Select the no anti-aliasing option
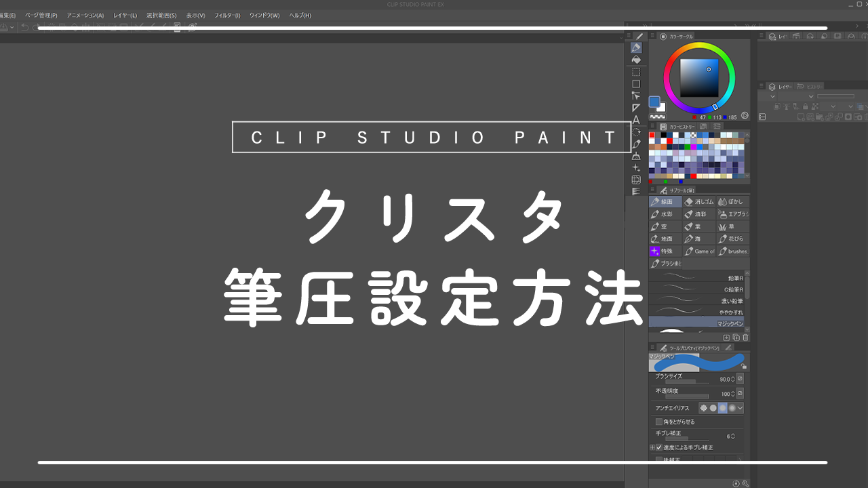Image resolution: width=868 pixels, height=488 pixels. (704, 408)
